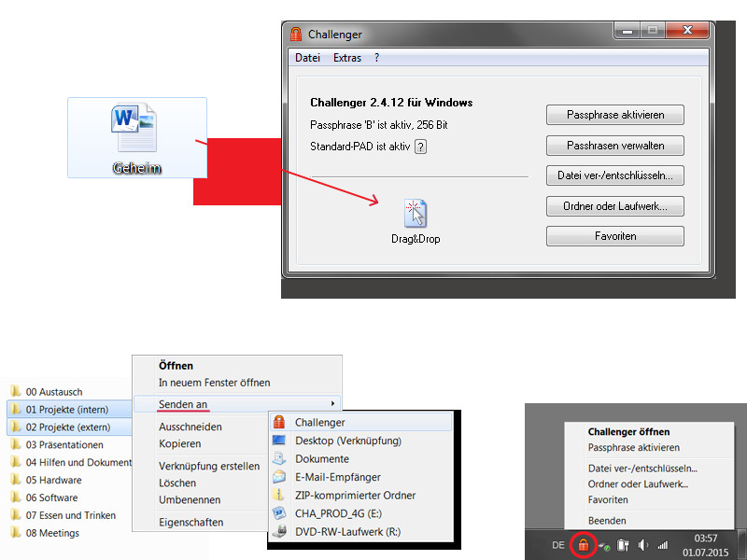
Task: Click the Challenger lock icon in title bar
Action: tap(296, 35)
